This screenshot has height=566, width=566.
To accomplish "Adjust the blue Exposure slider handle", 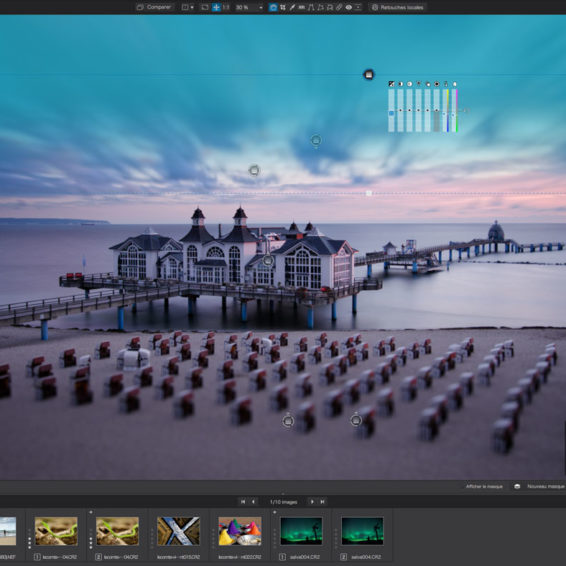I will pyautogui.click(x=391, y=113).
